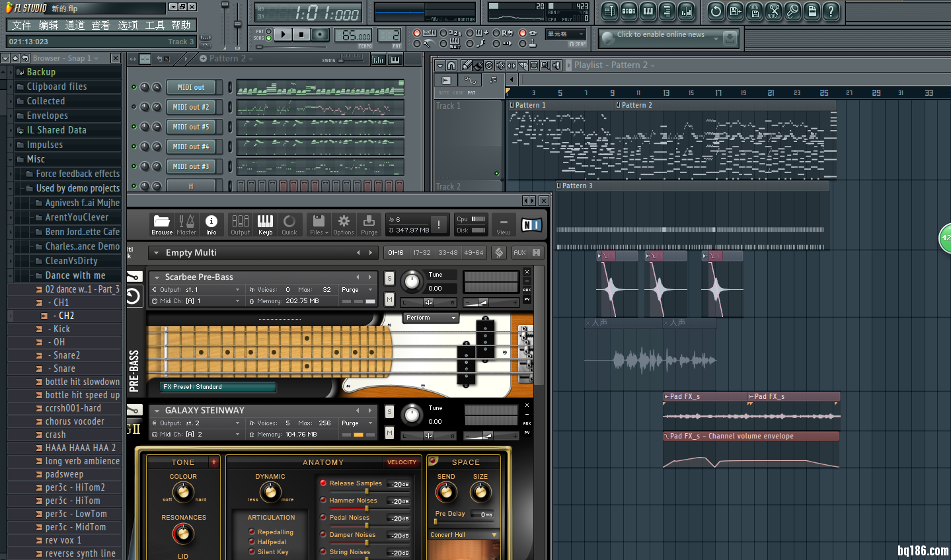
Task: Toggle green mute LED for MIDI out channel
Action: click(x=134, y=87)
